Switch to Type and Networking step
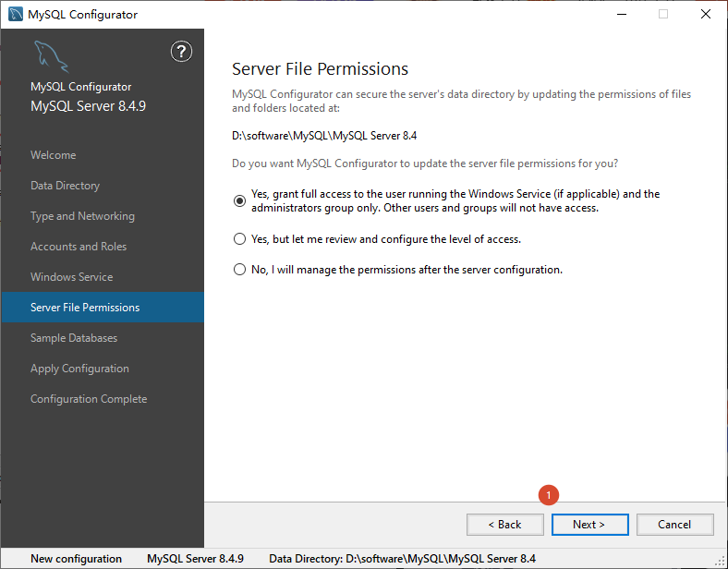The height and width of the screenshot is (569, 728). [x=82, y=216]
